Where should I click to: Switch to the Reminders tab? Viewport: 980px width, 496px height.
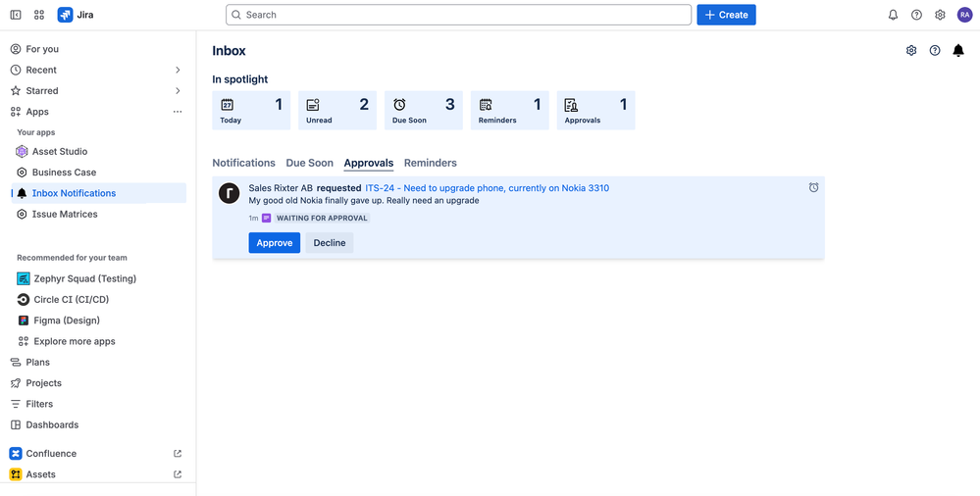tap(431, 163)
